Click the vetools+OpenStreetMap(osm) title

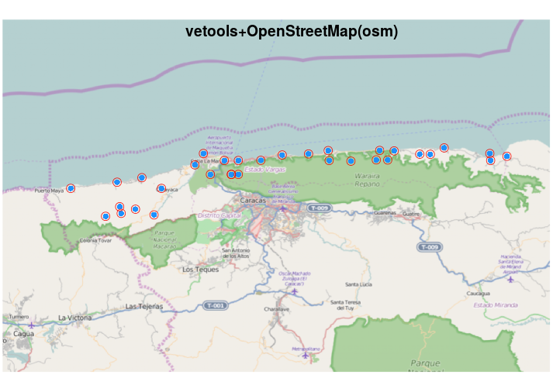(x=292, y=32)
